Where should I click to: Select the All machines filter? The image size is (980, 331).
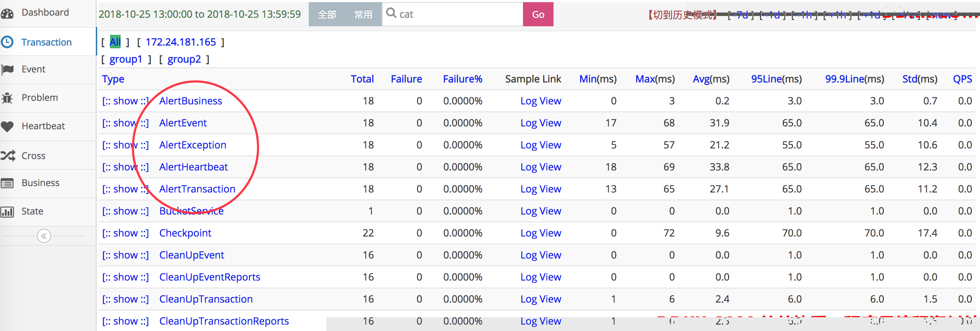pyautogui.click(x=115, y=42)
